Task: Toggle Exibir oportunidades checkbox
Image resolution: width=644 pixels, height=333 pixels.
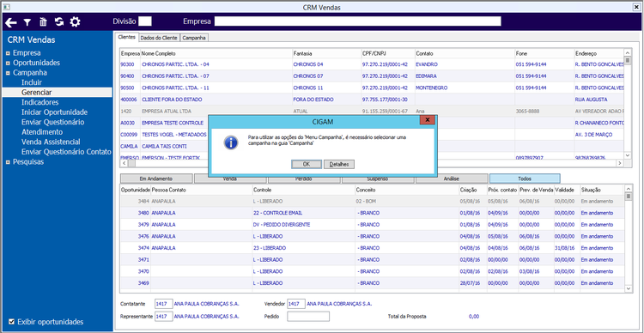Action: coord(11,322)
